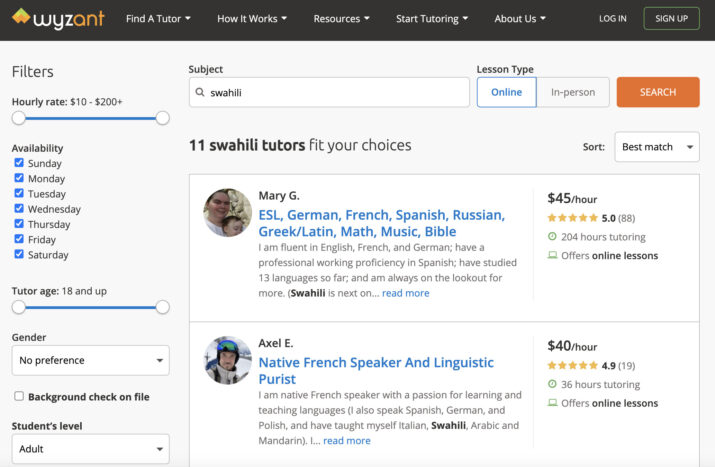The image size is (715, 467).
Task: Click Mary G.'s five-star rating
Action: (572, 218)
